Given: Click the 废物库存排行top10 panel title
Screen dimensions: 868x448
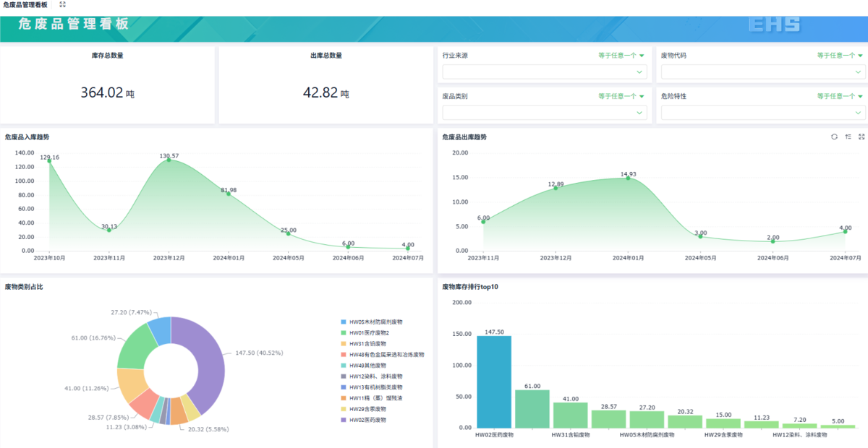Looking at the screenshot, I should pyautogui.click(x=470, y=287).
